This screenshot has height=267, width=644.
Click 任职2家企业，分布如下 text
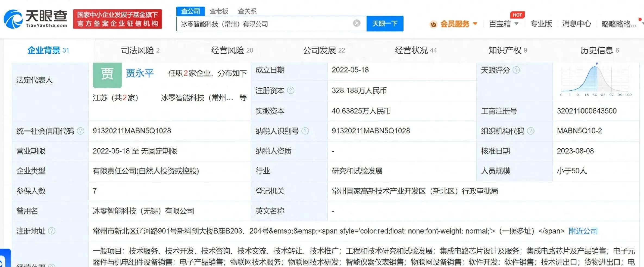208,73
